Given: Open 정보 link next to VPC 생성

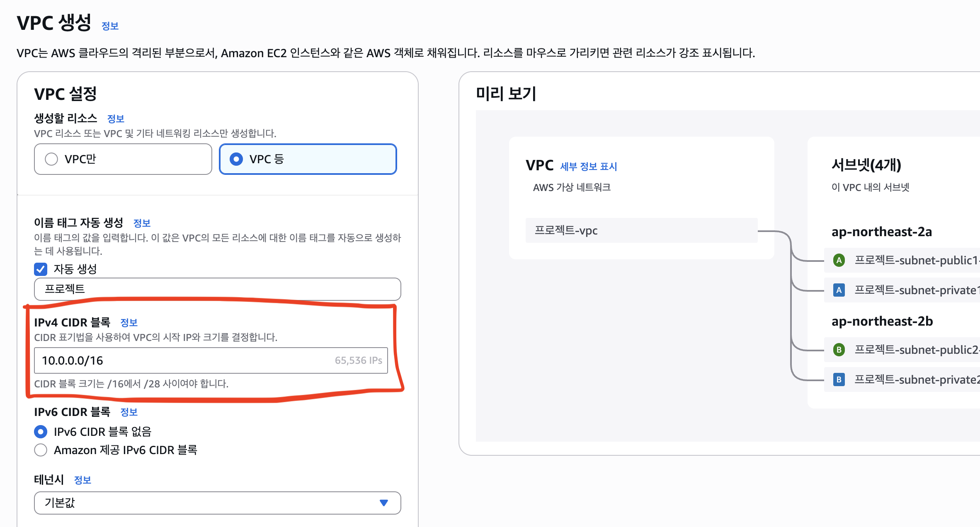Looking at the screenshot, I should (x=110, y=26).
